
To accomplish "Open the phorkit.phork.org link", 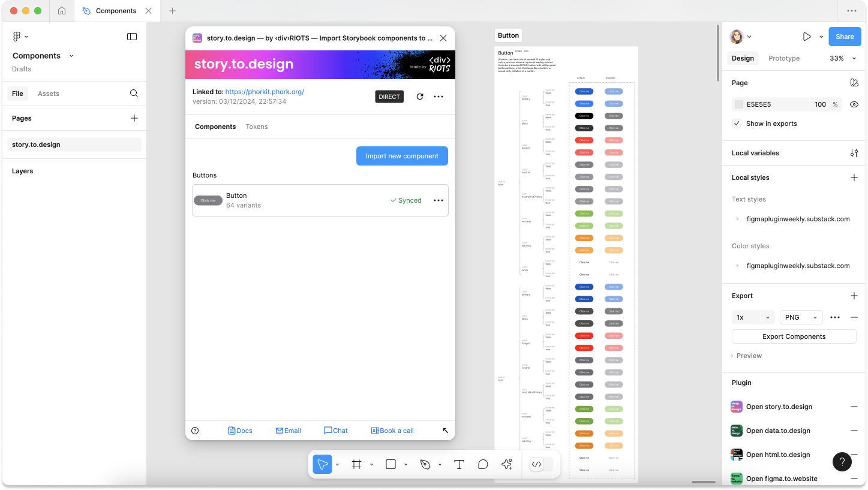I will coord(265,92).
